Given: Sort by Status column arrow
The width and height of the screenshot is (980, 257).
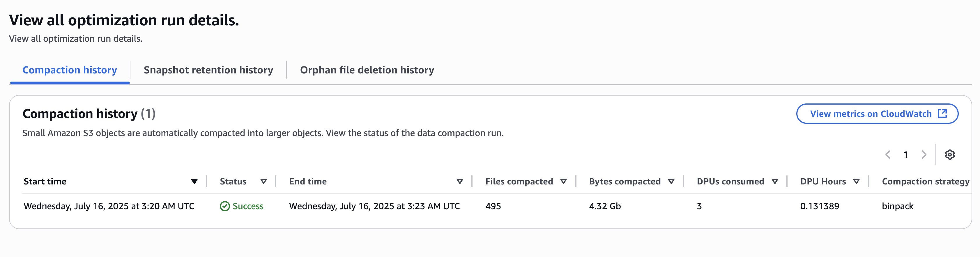Looking at the screenshot, I should tap(263, 182).
